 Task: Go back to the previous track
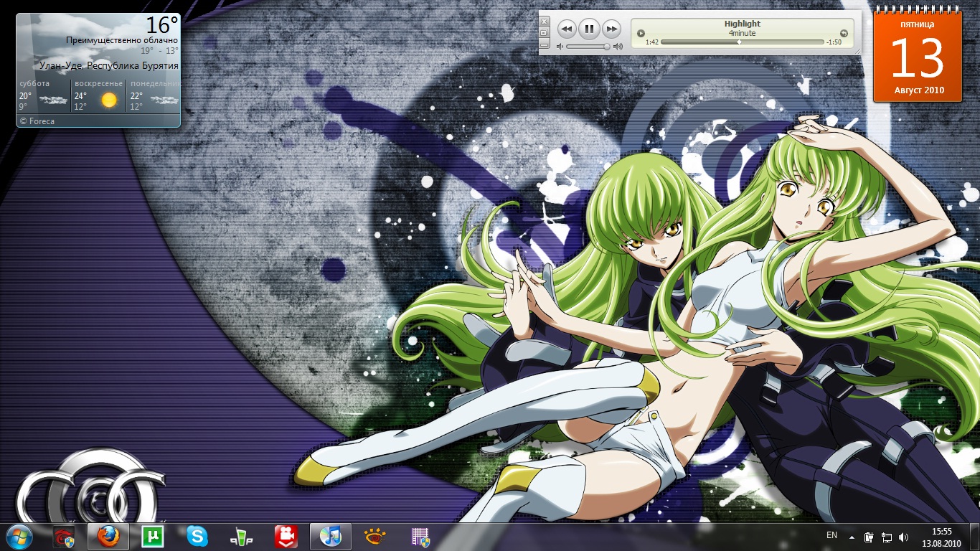[567, 29]
